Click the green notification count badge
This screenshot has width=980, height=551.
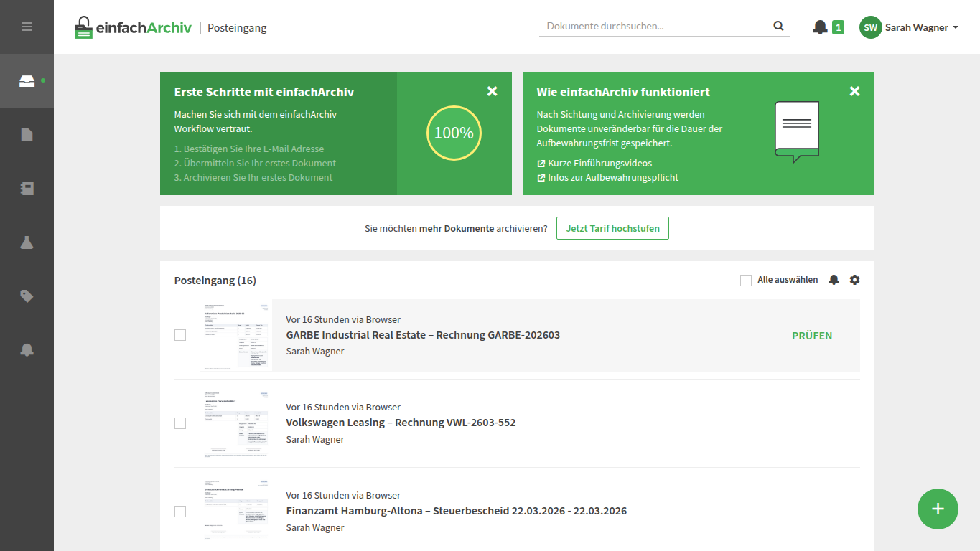[x=838, y=27]
